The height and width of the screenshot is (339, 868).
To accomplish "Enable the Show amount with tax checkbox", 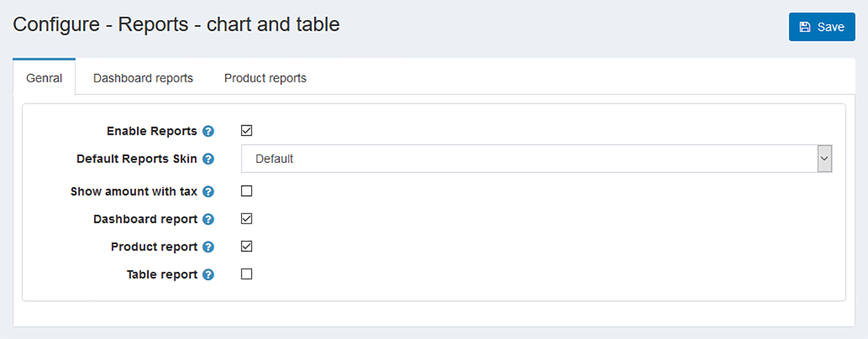I will [246, 191].
